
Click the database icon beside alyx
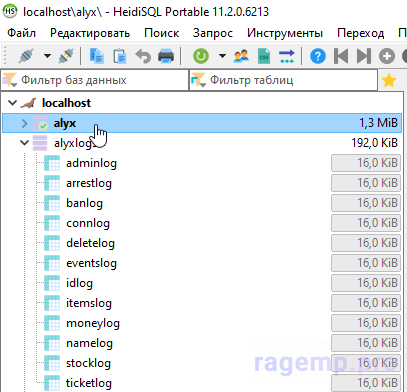tap(40, 123)
